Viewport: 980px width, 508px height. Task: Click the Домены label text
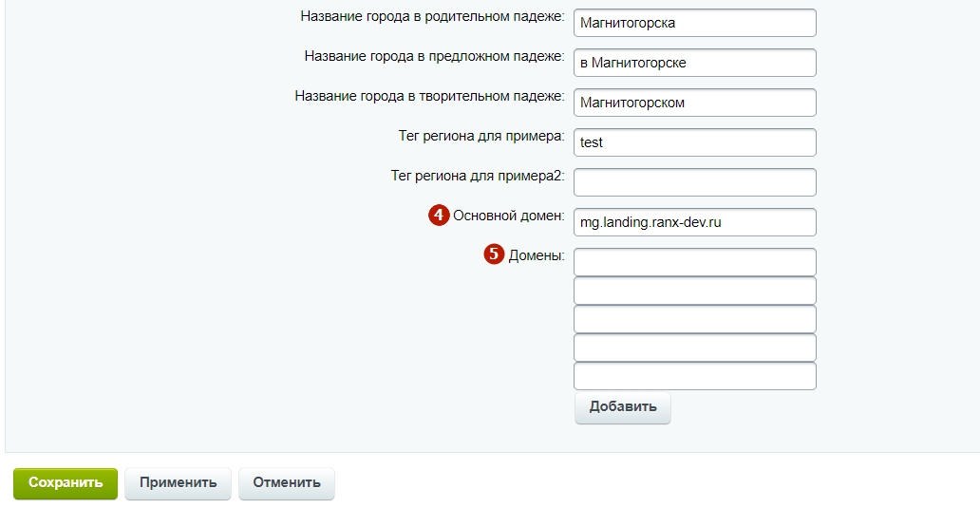pyautogui.click(x=537, y=255)
